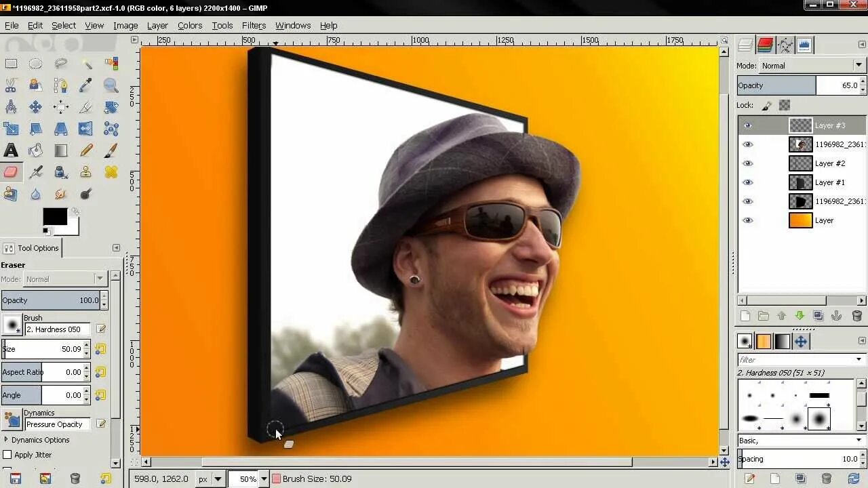Select the Free Select lasso tool

[x=61, y=64]
